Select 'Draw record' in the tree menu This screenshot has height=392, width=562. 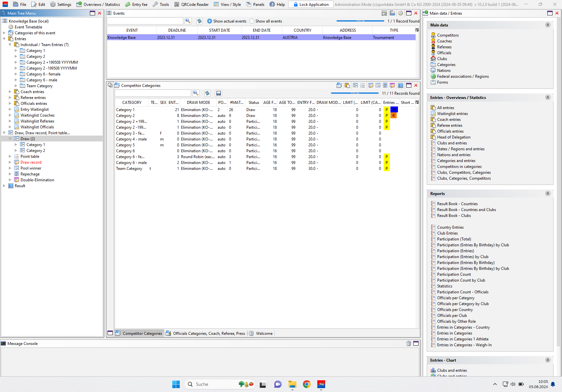click(x=31, y=162)
